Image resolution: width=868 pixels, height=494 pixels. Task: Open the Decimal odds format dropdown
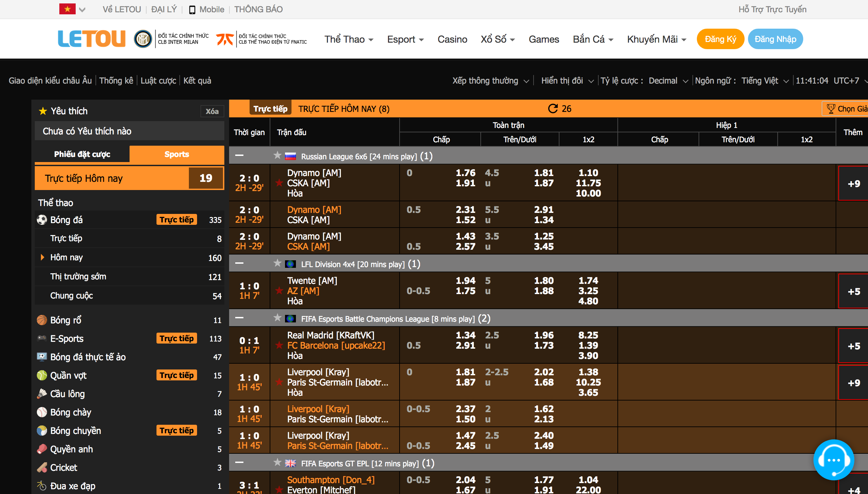(x=668, y=81)
